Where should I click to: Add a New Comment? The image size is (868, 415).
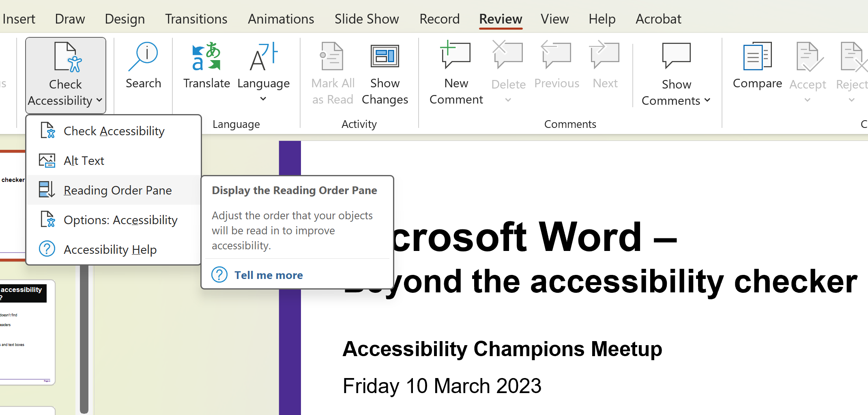(456, 73)
